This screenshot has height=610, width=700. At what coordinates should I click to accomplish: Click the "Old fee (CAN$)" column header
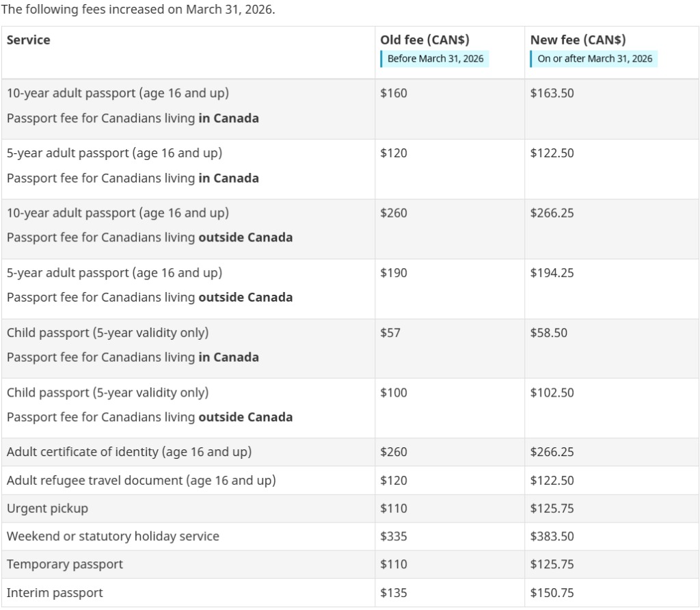pyautogui.click(x=425, y=40)
